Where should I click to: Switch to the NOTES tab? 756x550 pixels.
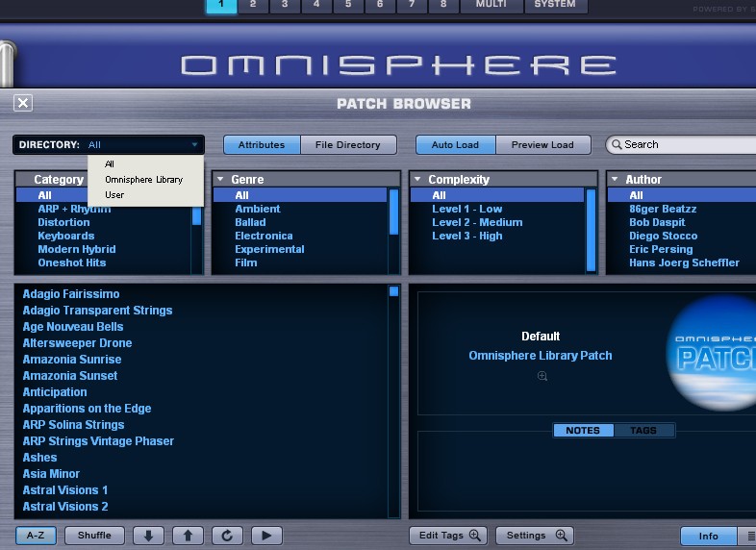click(583, 430)
